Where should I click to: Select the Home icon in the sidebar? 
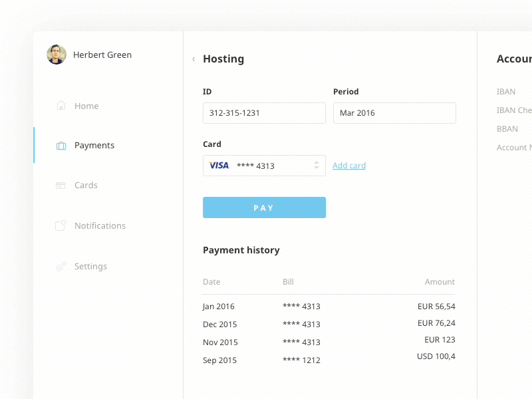[60, 105]
